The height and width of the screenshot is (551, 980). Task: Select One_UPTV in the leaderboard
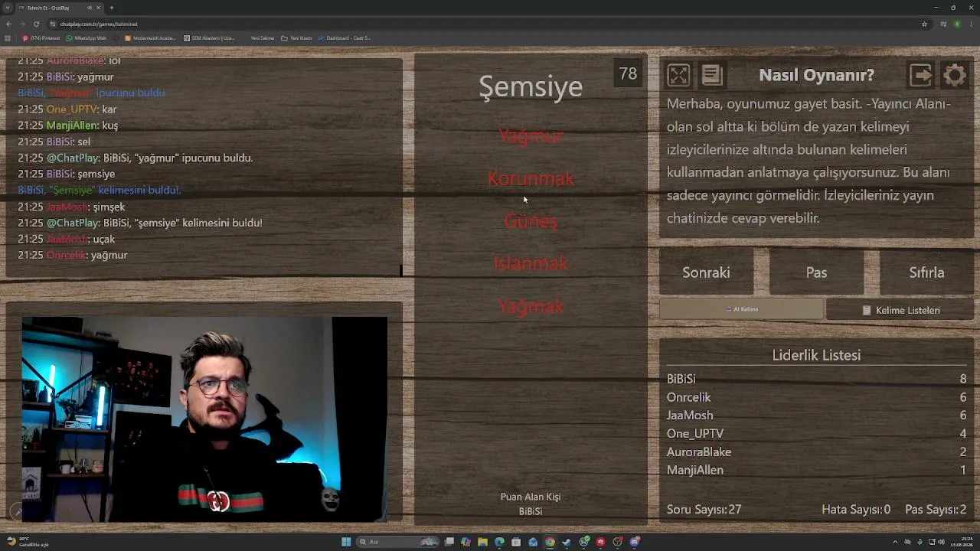695,433
